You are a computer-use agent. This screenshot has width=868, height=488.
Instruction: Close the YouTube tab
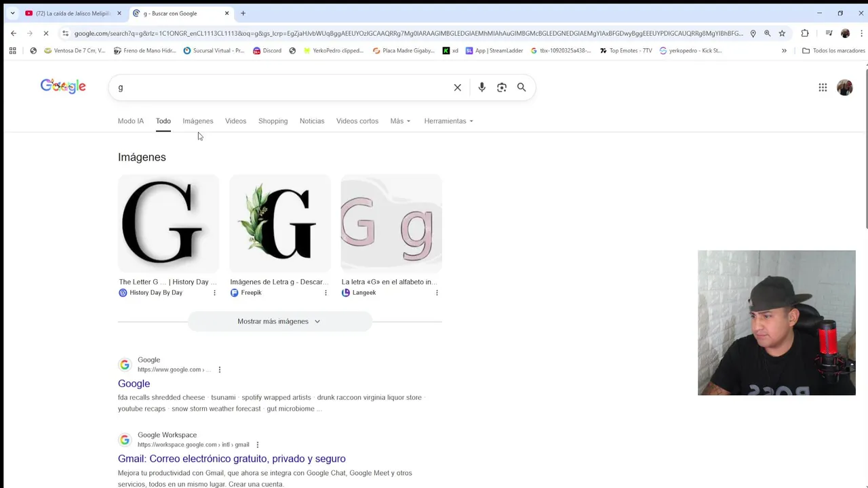click(x=119, y=14)
